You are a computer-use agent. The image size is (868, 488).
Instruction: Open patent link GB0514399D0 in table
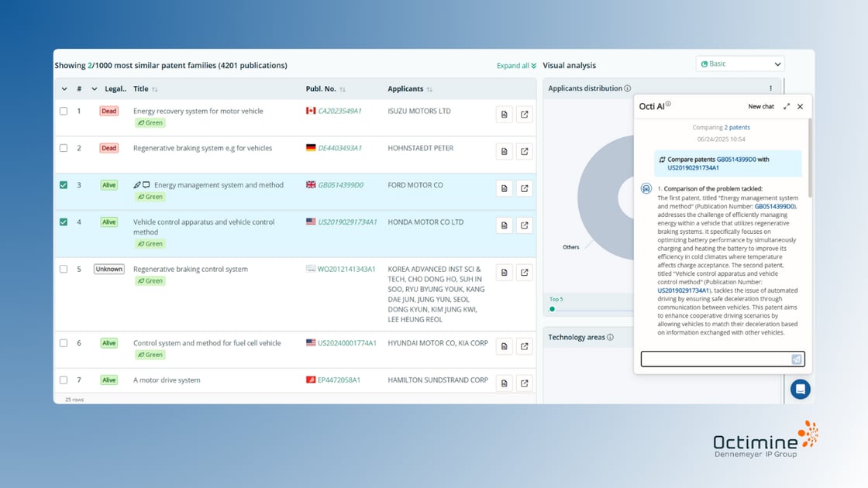[340, 185]
